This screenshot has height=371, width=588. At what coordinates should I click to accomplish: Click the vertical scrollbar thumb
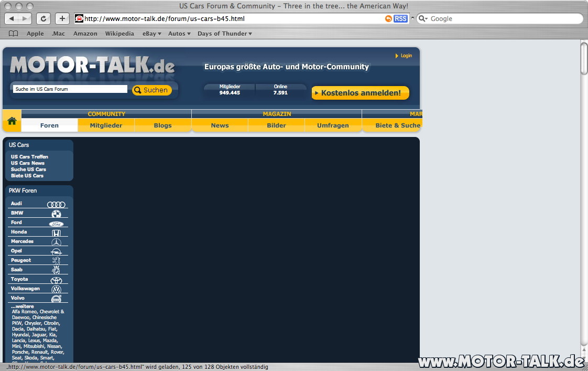(x=584, y=59)
